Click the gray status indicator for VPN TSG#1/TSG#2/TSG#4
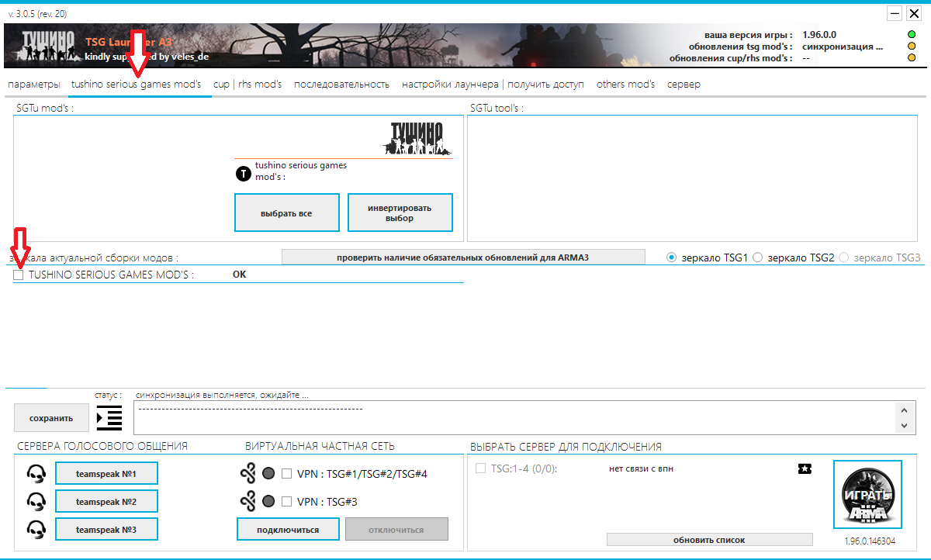Viewport: 931px width, 560px height. pos(269,474)
